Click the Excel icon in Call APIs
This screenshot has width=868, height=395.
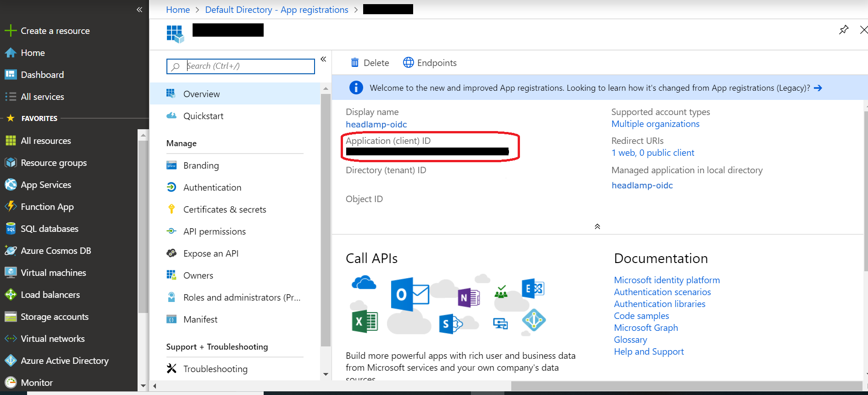tap(365, 321)
